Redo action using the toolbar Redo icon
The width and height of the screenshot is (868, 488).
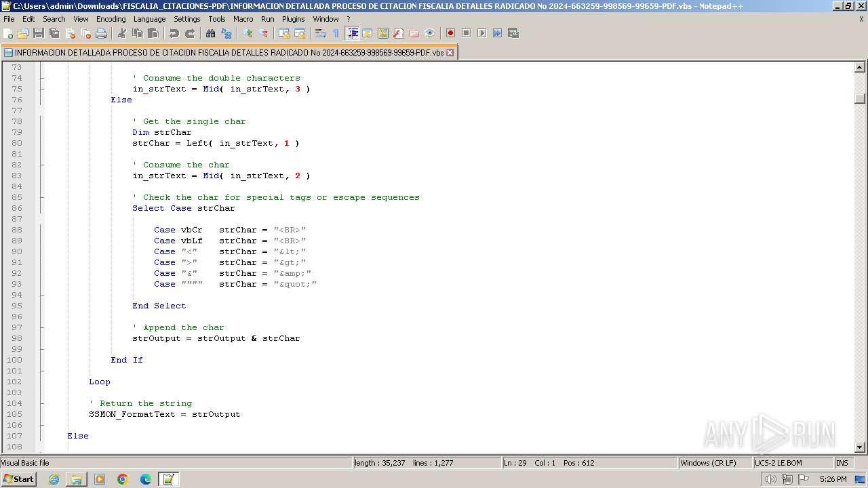pos(190,33)
